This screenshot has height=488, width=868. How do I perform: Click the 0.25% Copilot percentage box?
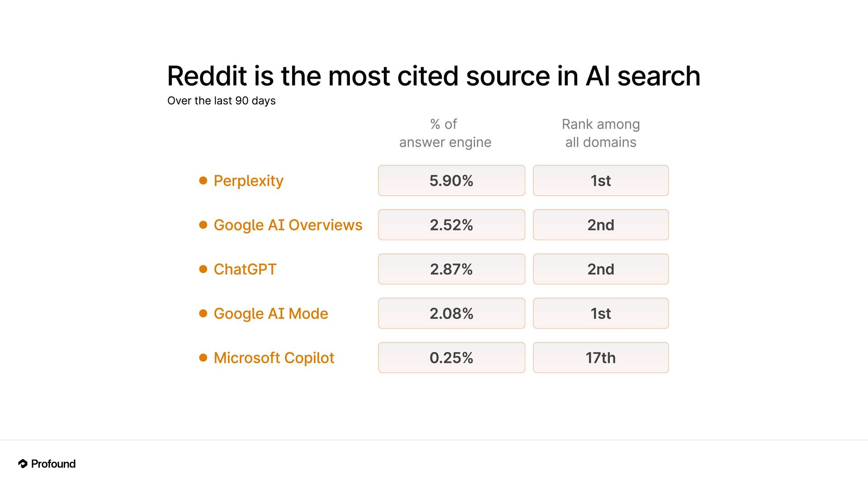click(x=451, y=358)
